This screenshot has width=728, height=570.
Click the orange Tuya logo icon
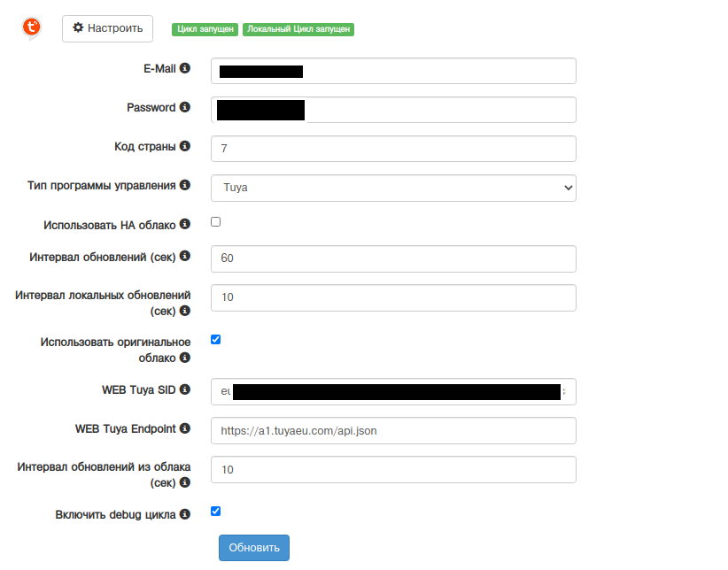pos(32,29)
